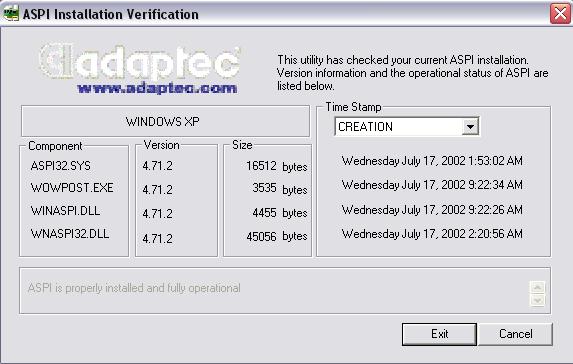The height and width of the screenshot is (364, 573).
Task: Click the Component group label
Action: pos(55,146)
